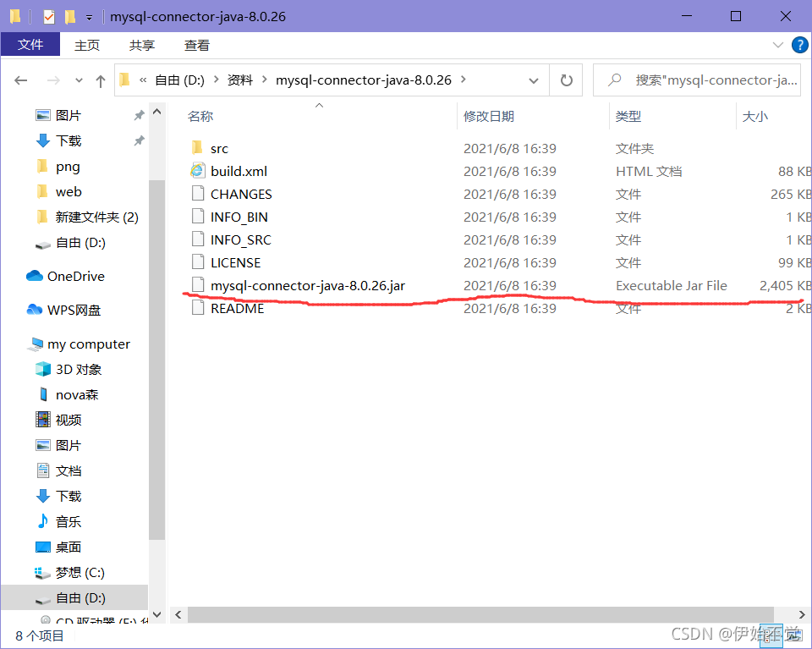Image resolution: width=812 pixels, height=649 pixels.
Task: Sort by the 类型 column header
Action: [628, 116]
